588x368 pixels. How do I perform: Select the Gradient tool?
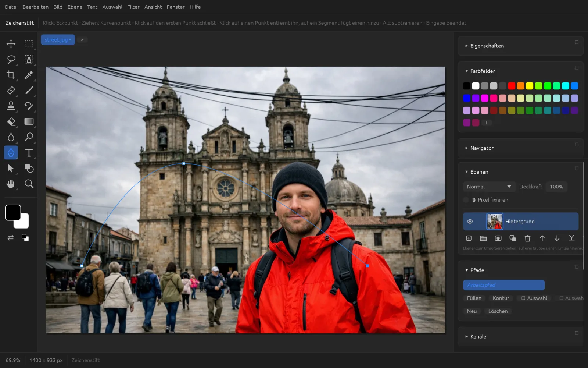pyautogui.click(x=29, y=121)
